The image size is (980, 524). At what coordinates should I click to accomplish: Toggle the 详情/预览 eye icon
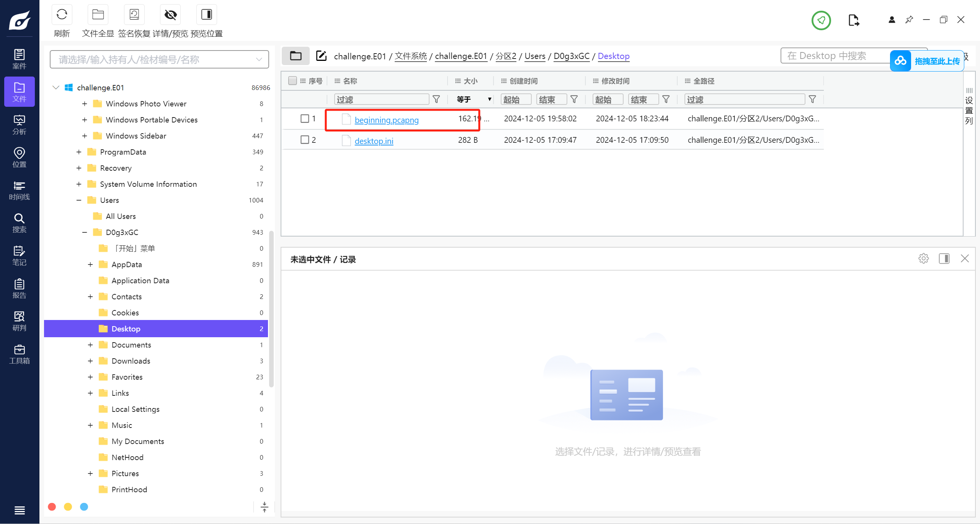click(170, 15)
